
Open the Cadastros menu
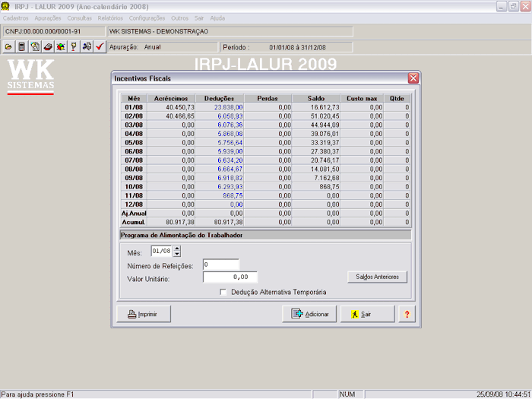(x=17, y=17)
